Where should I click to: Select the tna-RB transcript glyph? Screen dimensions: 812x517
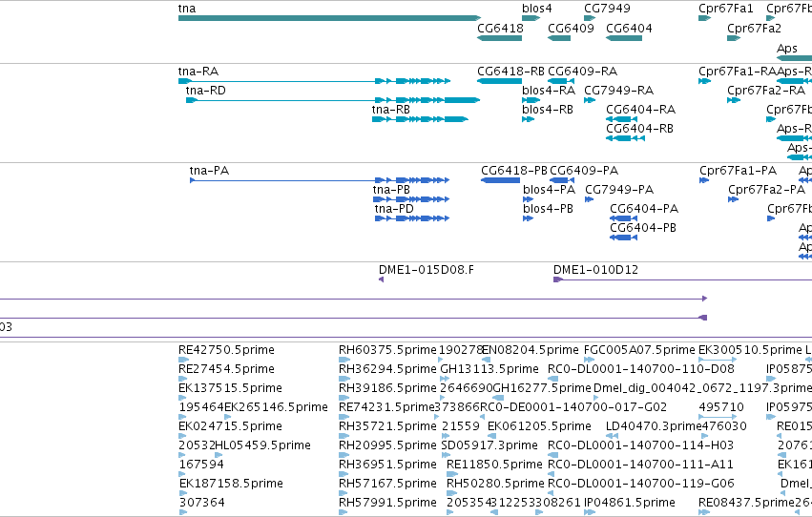pos(420,119)
